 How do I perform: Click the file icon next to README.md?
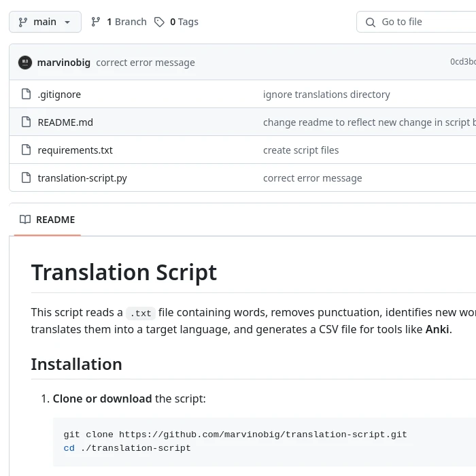[26, 122]
